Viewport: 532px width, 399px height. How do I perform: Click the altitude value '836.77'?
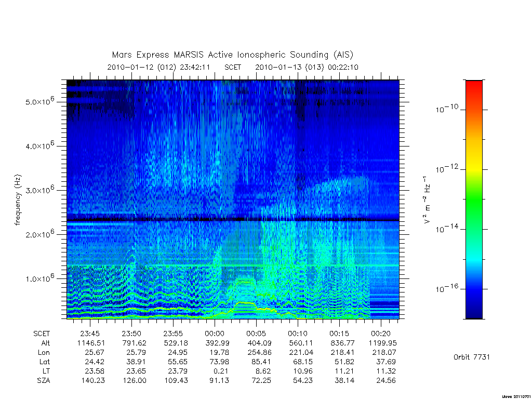[x=342, y=343]
